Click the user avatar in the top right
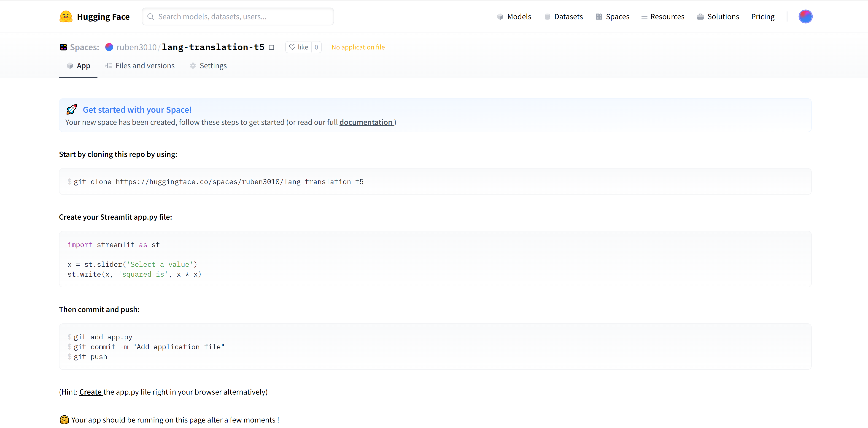Viewport: 868px width, 428px height. [805, 16]
